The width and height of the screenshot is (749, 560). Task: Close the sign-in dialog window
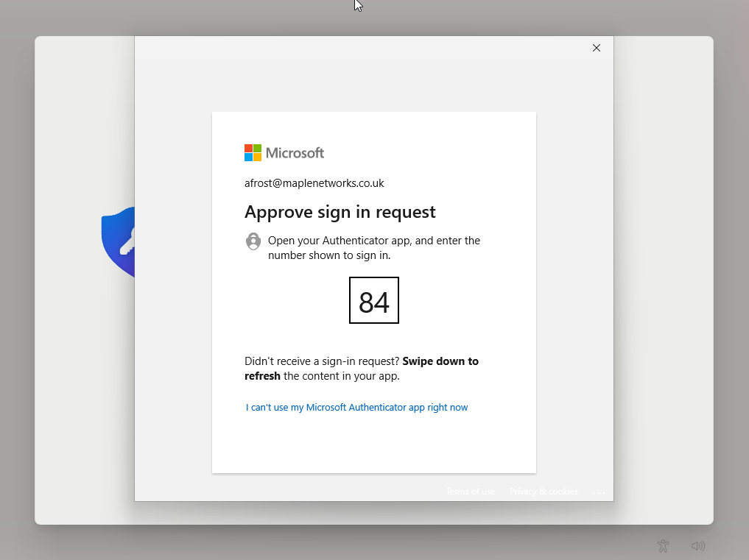[x=597, y=48]
